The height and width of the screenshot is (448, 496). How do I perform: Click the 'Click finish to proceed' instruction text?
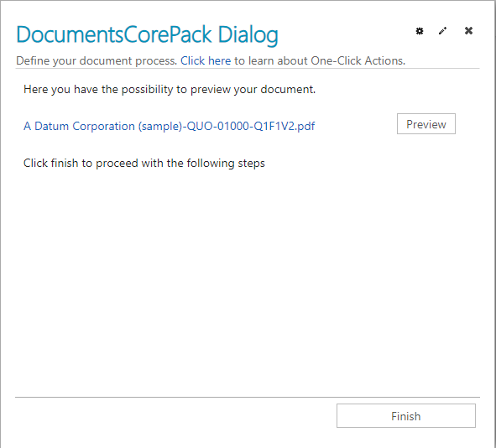click(x=144, y=163)
